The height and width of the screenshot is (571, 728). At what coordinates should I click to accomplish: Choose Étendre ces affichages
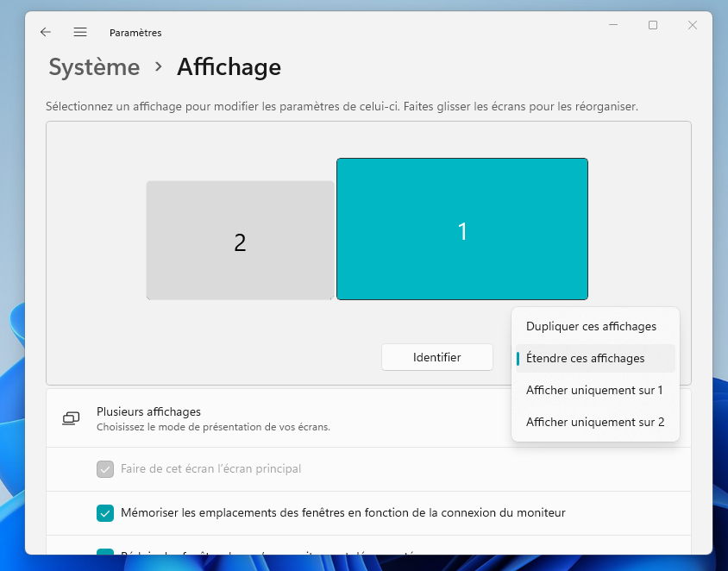tap(595, 358)
